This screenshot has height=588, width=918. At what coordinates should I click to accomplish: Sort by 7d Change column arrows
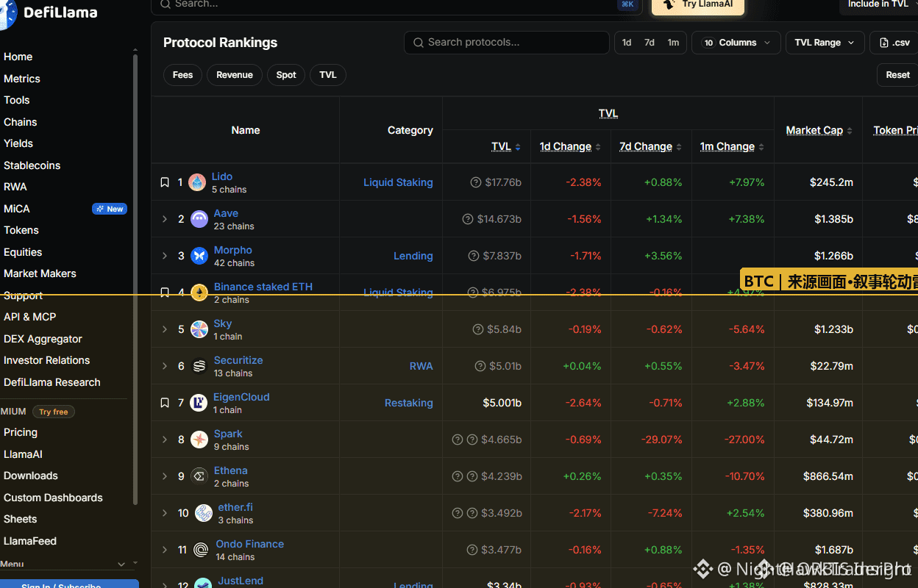click(679, 147)
